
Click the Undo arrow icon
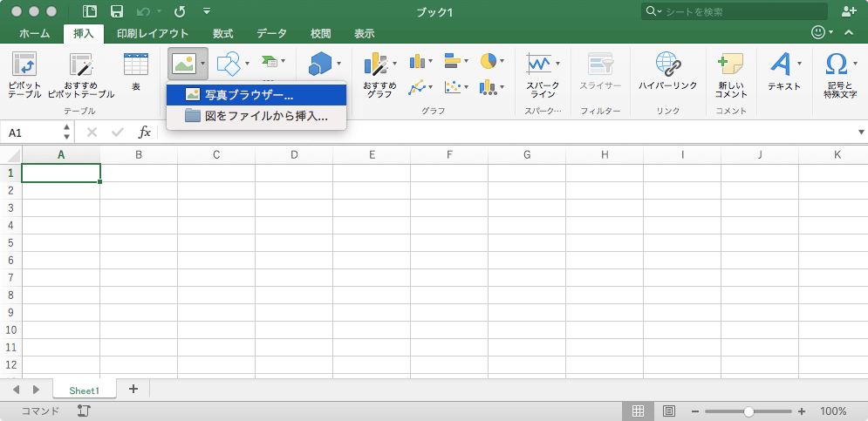[x=143, y=11]
